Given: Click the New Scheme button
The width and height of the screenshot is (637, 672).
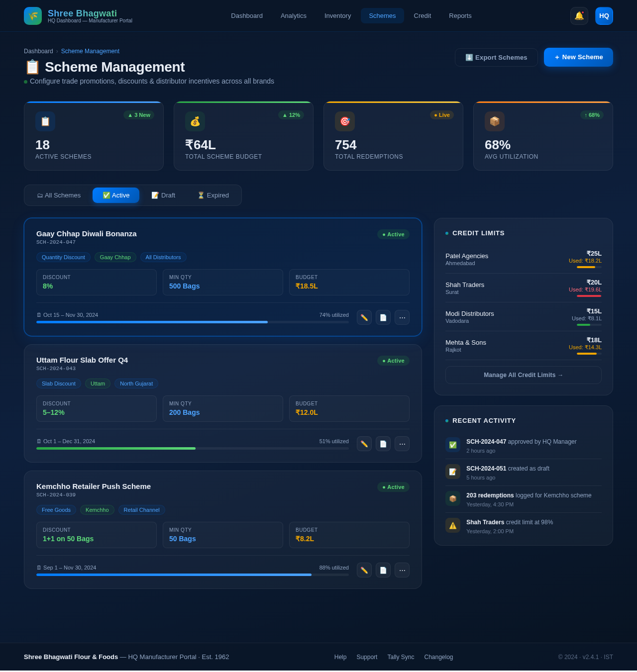Looking at the screenshot, I should 578,57.
